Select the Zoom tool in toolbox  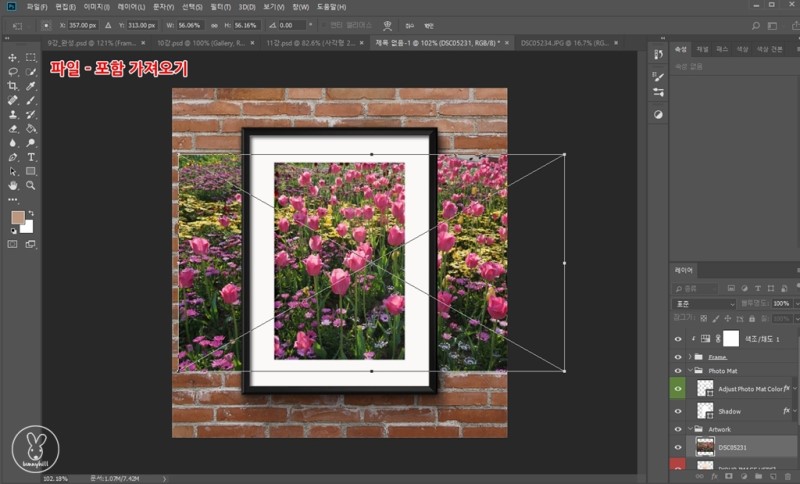[x=31, y=185]
